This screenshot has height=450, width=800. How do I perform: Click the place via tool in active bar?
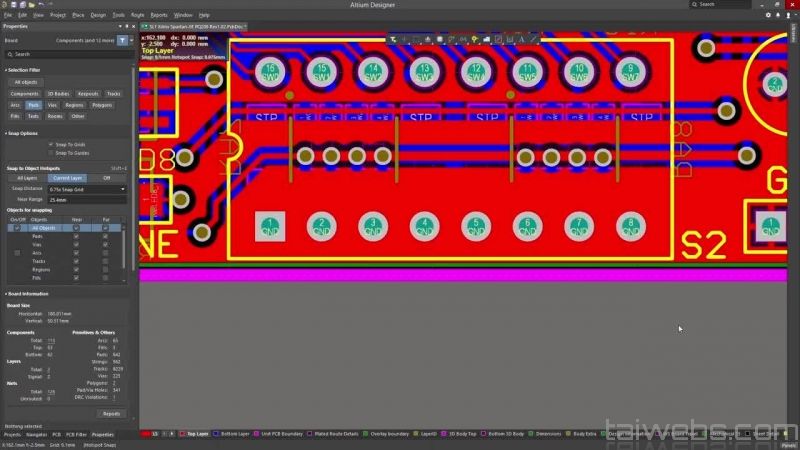(x=475, y=40)
